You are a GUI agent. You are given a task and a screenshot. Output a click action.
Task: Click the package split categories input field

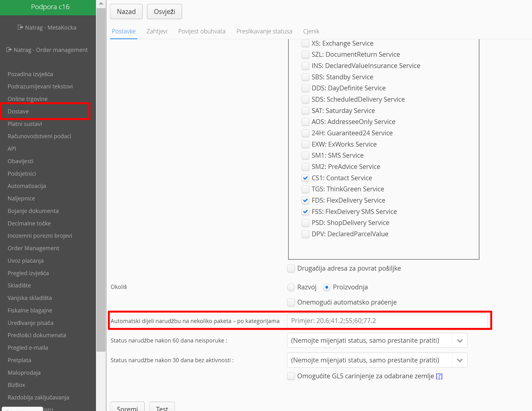387,321
